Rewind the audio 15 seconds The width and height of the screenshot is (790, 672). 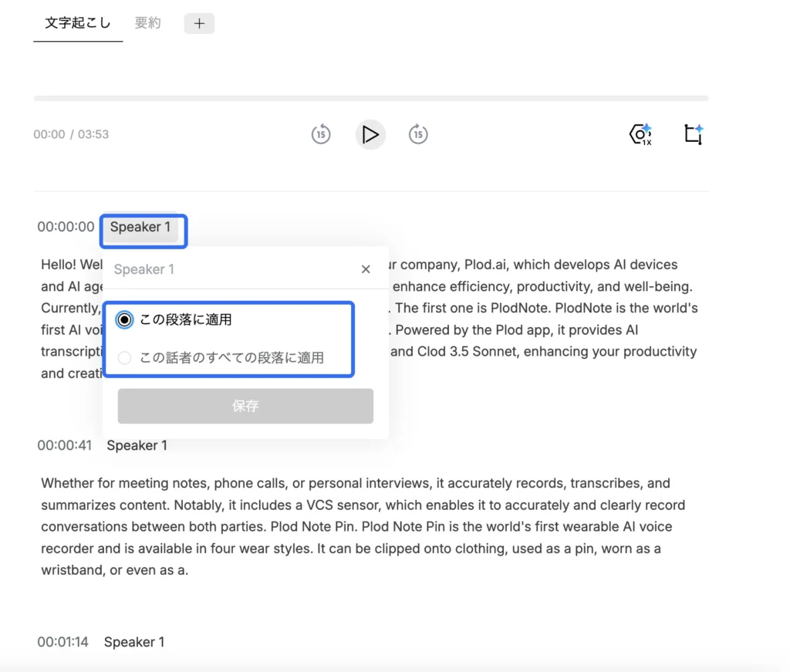(321, 135)
